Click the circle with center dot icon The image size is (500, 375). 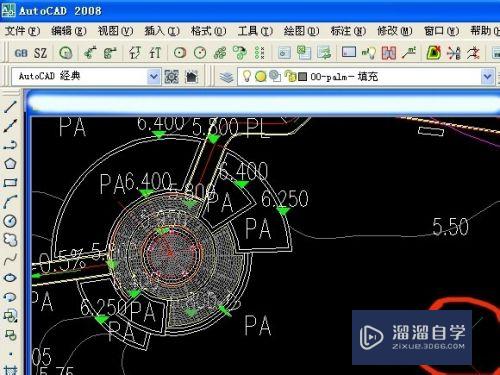(180, 53)
